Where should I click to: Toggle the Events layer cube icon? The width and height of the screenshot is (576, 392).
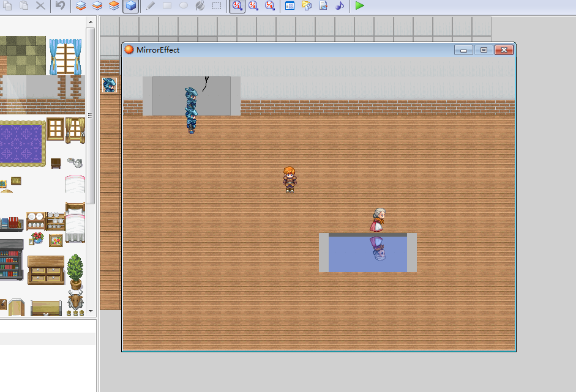[x=131, y=6]
